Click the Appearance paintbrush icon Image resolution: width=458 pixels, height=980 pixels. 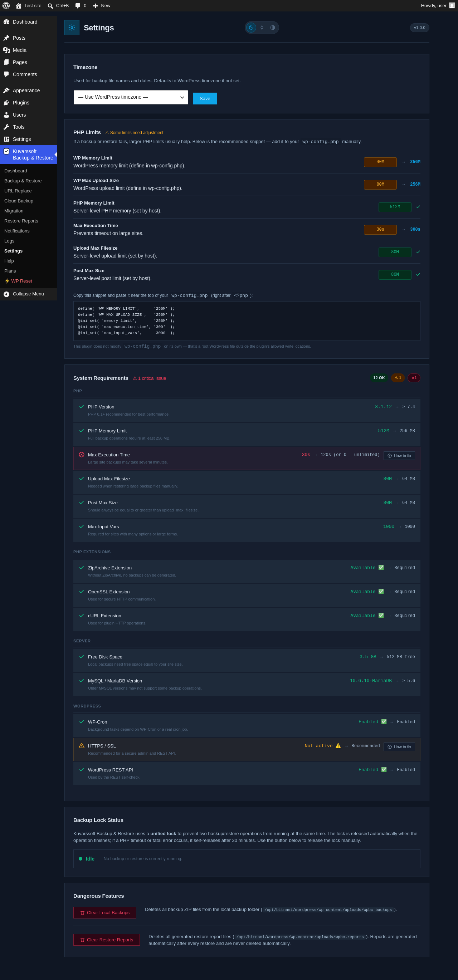pyautogui.click(x=6, y=90)
